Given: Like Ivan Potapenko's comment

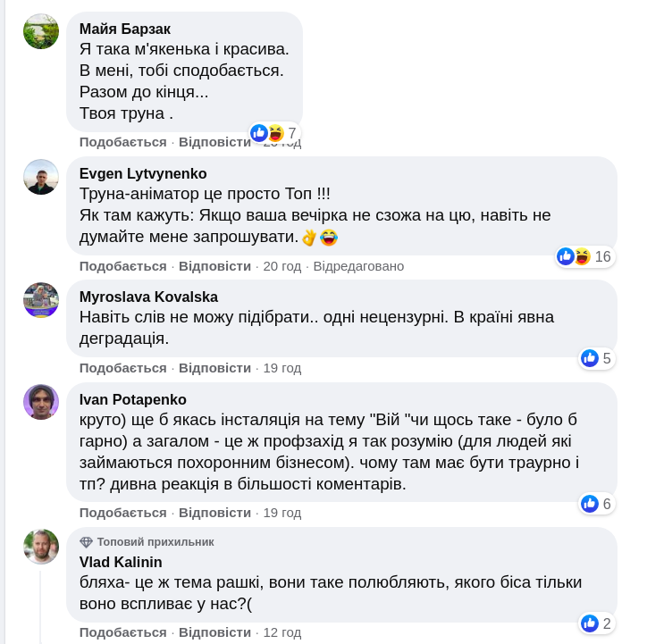Looking at the screenshot, I should click(x=122, y=513).
